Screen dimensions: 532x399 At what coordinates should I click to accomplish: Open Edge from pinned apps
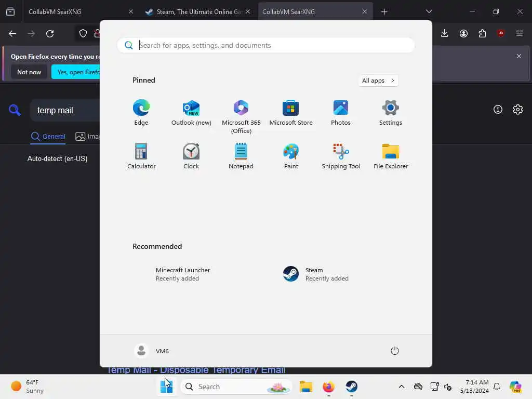[x=141, y=112]
